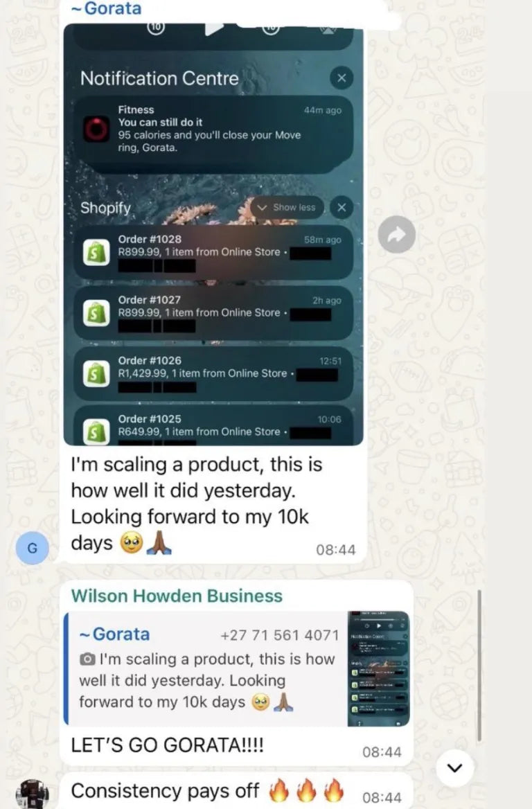Tap Shopify icon on Order #1025
Screen dimensions: 532x809
96,432
